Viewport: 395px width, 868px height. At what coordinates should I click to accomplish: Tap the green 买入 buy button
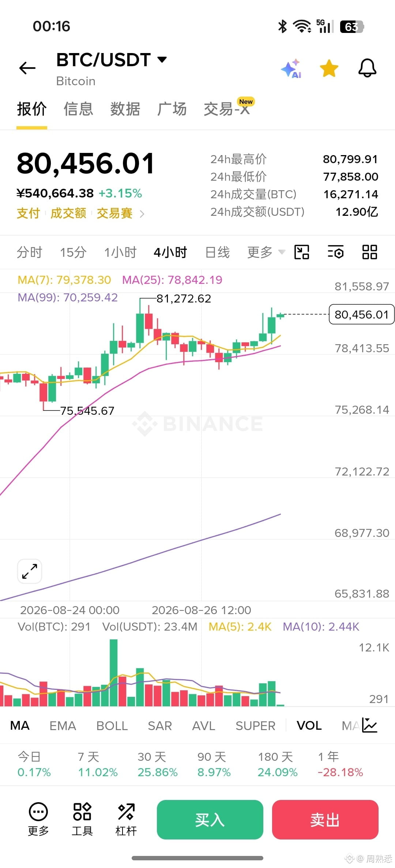[x=210, y=820]
